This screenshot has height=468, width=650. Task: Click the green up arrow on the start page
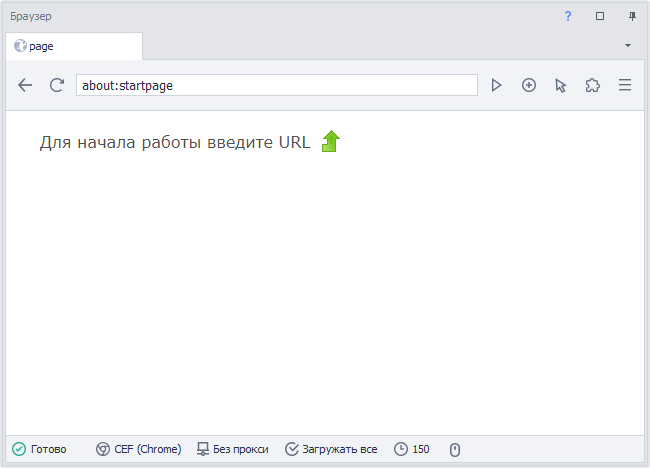tap(331, 142)
